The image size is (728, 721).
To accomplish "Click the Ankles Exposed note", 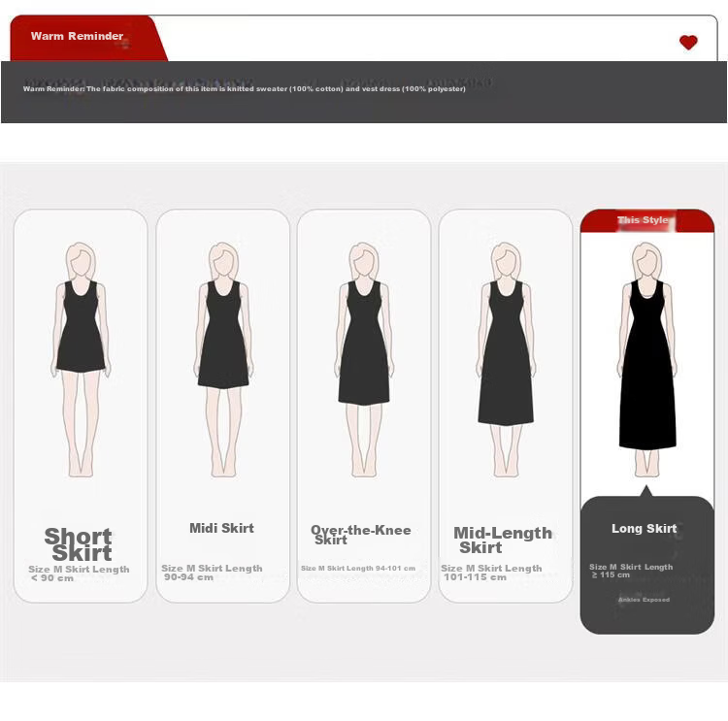I will [644, 600].
